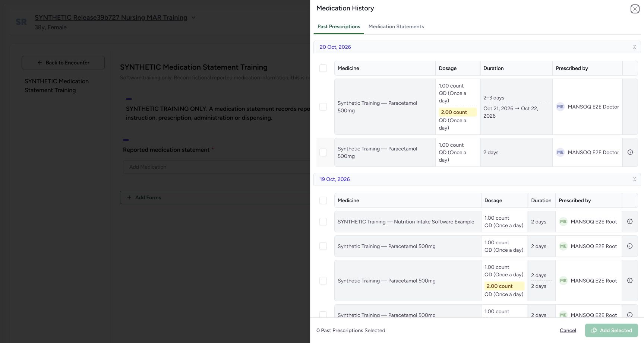Viewport: 644px width, 343px height.
Task: Click 'Oct 21, 2026 → Oct 22, 2026' date range
Action: point(511,112)
